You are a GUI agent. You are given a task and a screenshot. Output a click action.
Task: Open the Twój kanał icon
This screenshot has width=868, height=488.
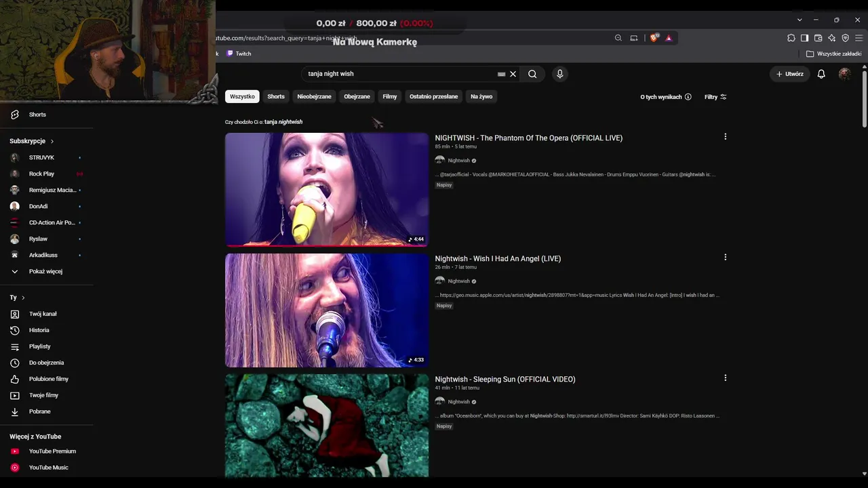[x=15, y=314]
